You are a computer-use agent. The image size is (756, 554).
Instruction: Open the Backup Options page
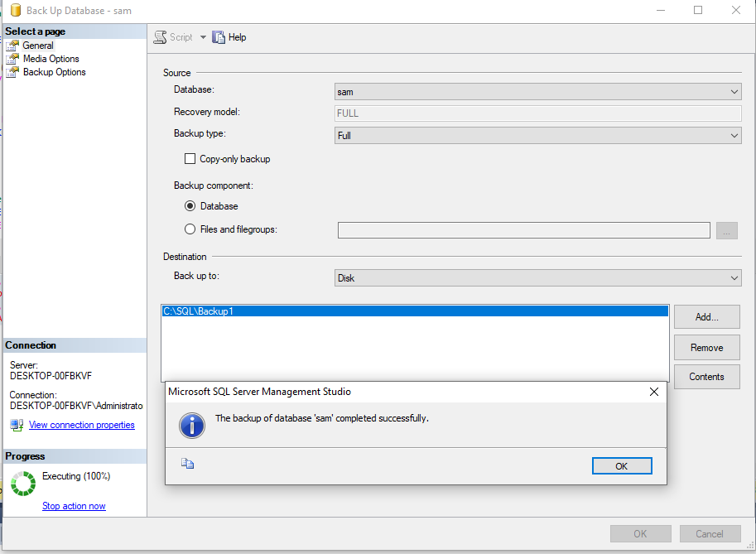(55, 72)
